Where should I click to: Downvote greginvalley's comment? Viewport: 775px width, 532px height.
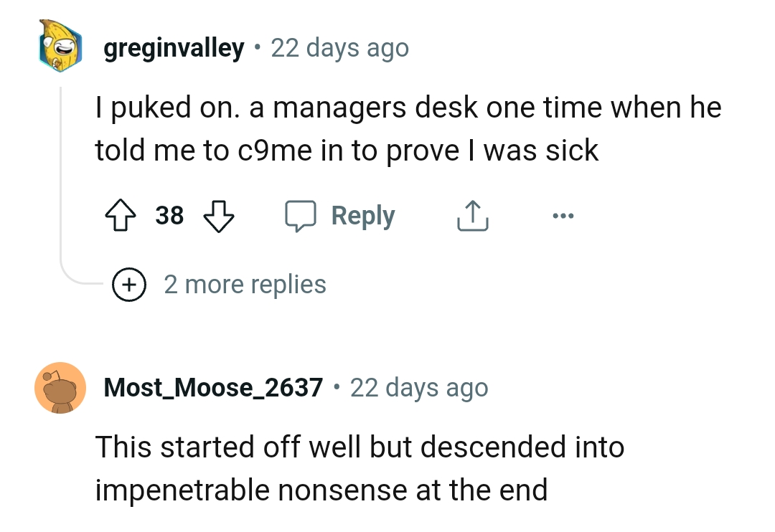tap(219, 216)
